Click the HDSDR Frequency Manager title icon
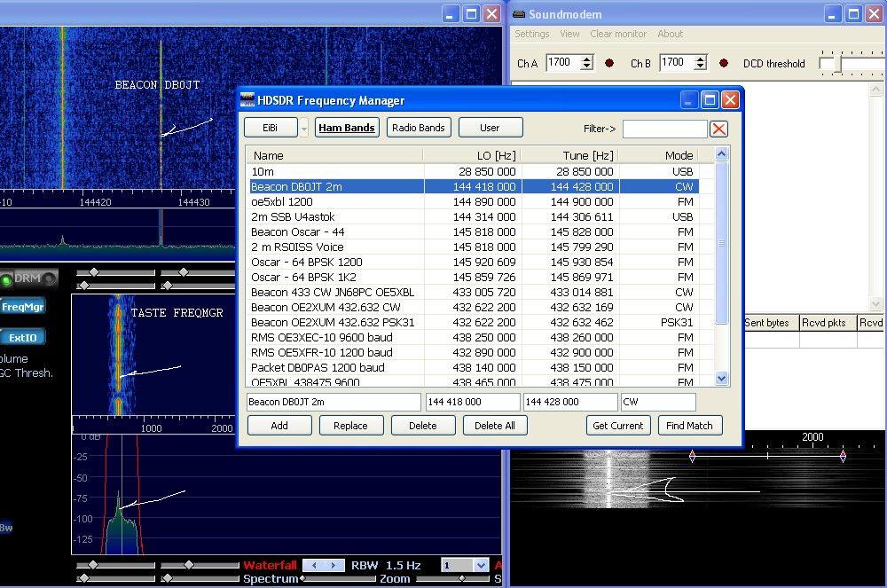 [248, 100]
